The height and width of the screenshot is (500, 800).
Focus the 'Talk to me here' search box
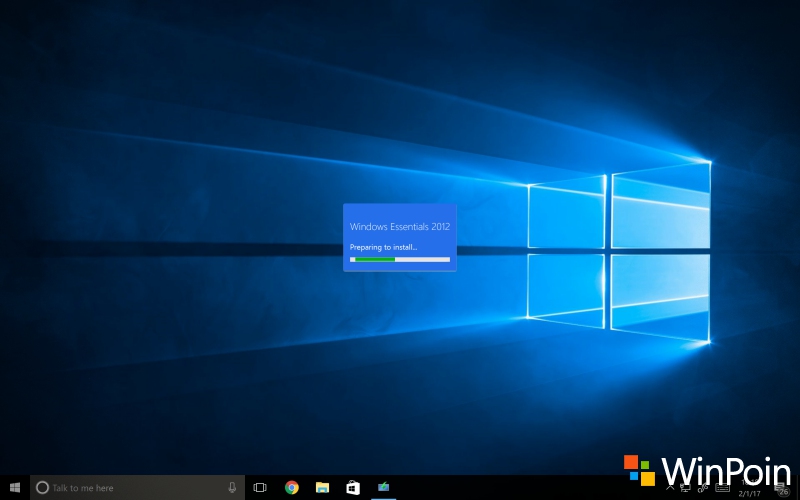137,488
